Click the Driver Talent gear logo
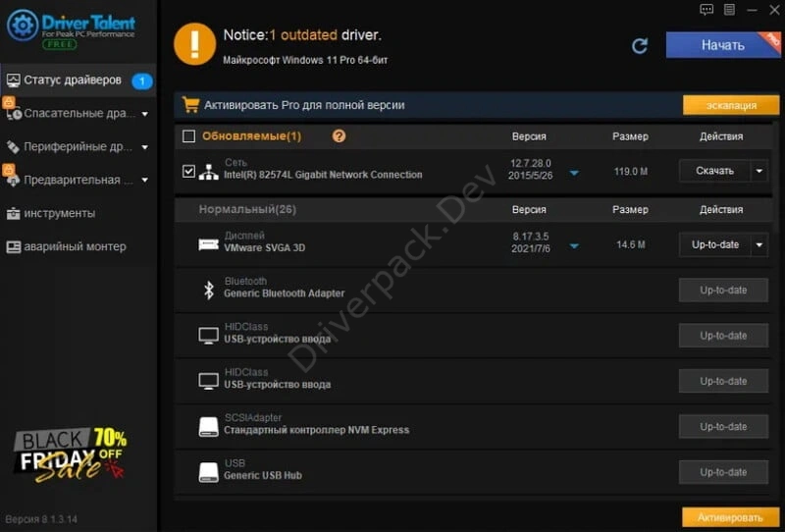The image size is (785, 532). point(22,25)
